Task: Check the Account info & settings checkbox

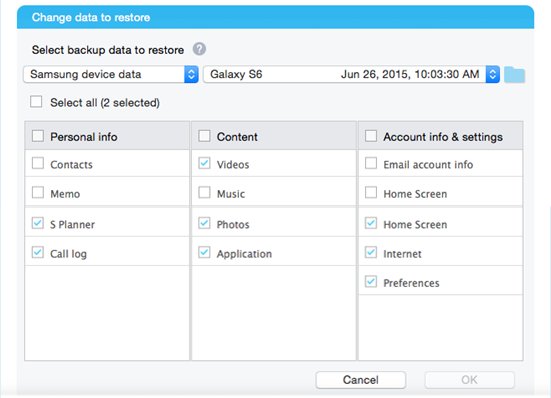Action: click(x=371, y=136)
